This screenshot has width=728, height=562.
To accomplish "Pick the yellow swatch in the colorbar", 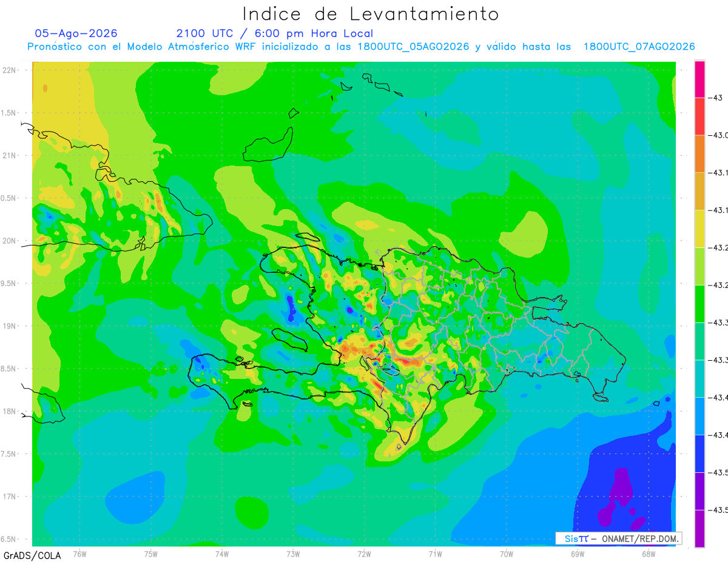I will pyautogui.click(x=699, y=229).
